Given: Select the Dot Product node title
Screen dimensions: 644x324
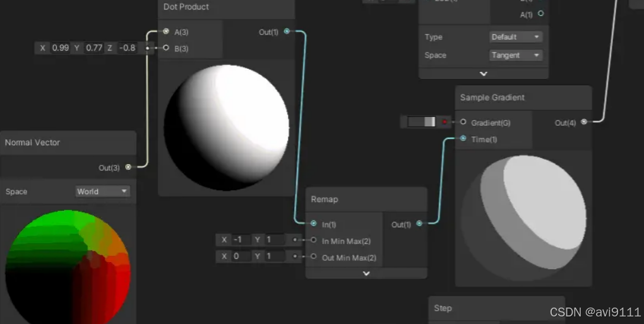Looking at the screenshot, I should 186,6.
